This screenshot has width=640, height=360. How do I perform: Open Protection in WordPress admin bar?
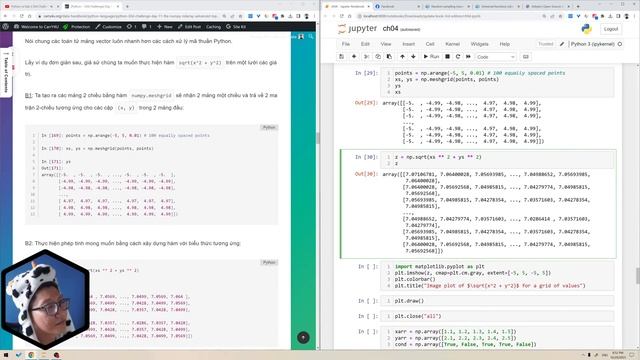click(x=77, y=27)
